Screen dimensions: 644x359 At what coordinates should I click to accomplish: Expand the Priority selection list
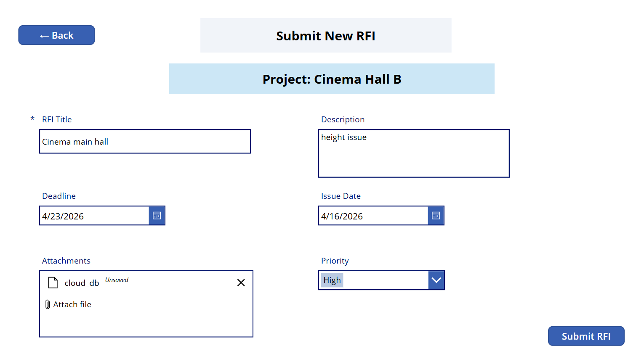tap(436, 280)
